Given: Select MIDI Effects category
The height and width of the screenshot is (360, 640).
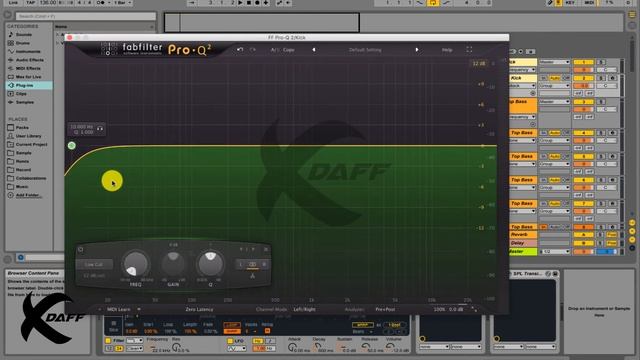Looking at the screenshot, I should 28,68.
